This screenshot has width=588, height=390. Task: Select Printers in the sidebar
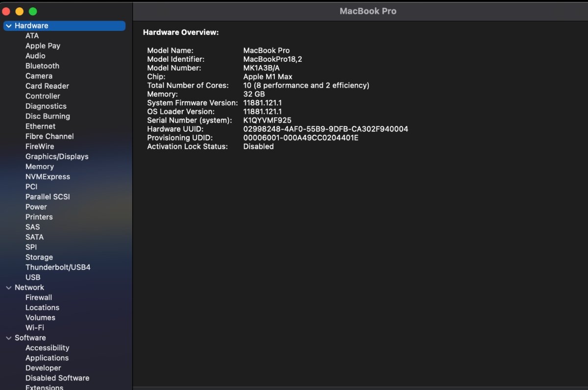pos(39,217)
